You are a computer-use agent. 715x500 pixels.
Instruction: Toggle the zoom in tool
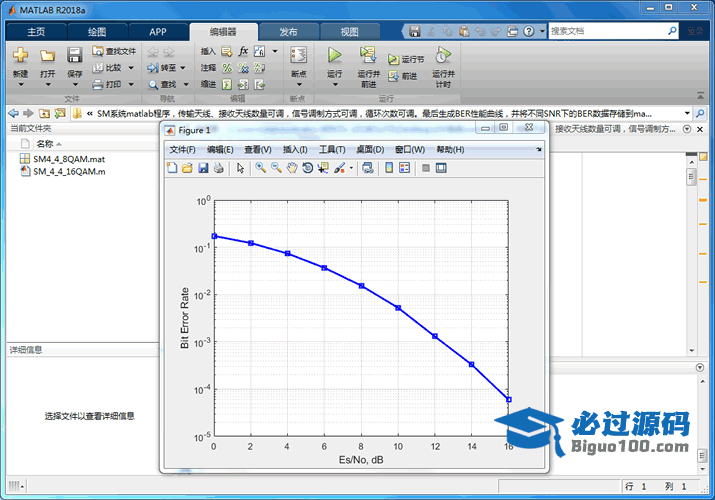coord(260,168)
